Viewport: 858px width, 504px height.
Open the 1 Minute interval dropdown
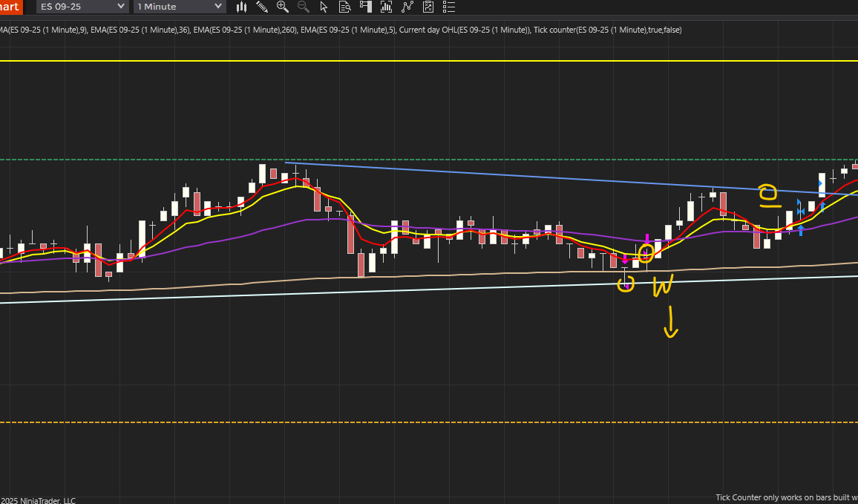tap(180, 7)
